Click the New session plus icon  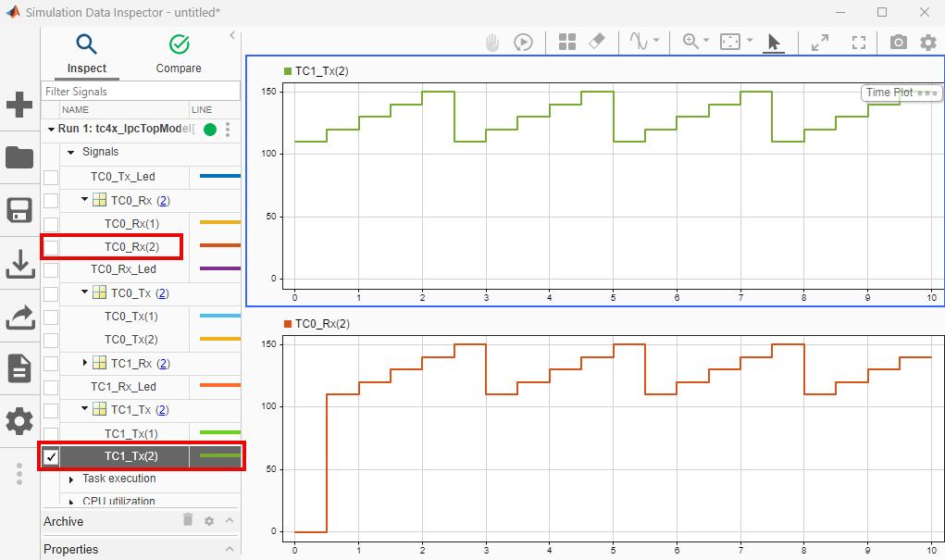tap(19, 105)
